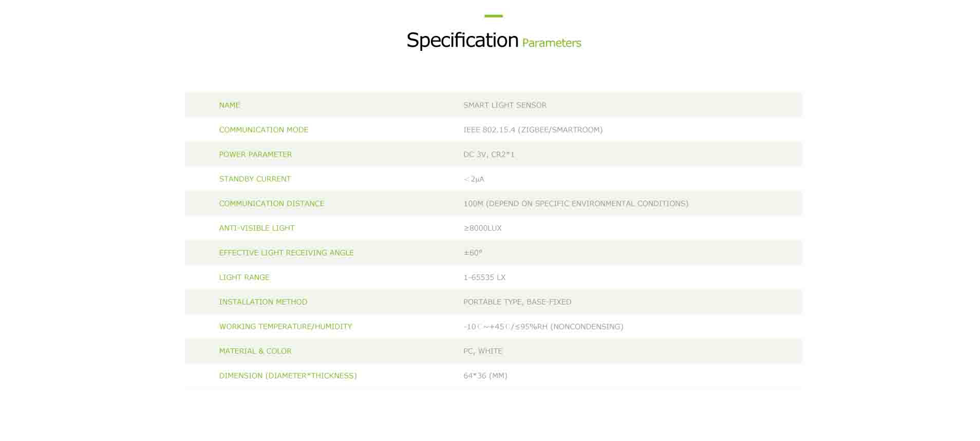This screenshot has height=441, width=980.
Task: Click the COMMUNICATION MODE label
Action: (x=263, y=130)
